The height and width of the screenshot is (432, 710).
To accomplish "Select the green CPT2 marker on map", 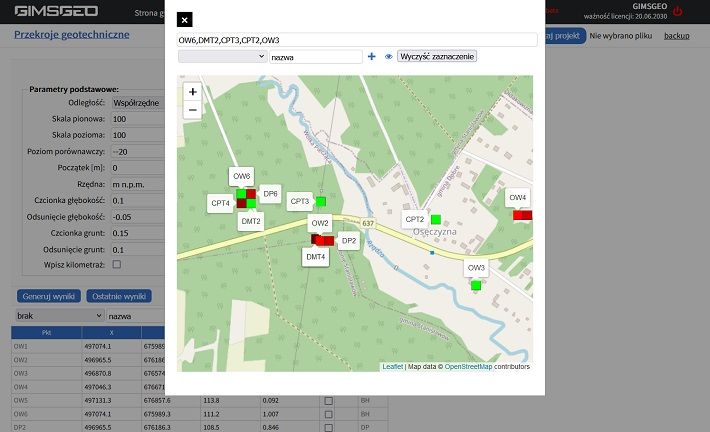I will [x=436, y=220].
